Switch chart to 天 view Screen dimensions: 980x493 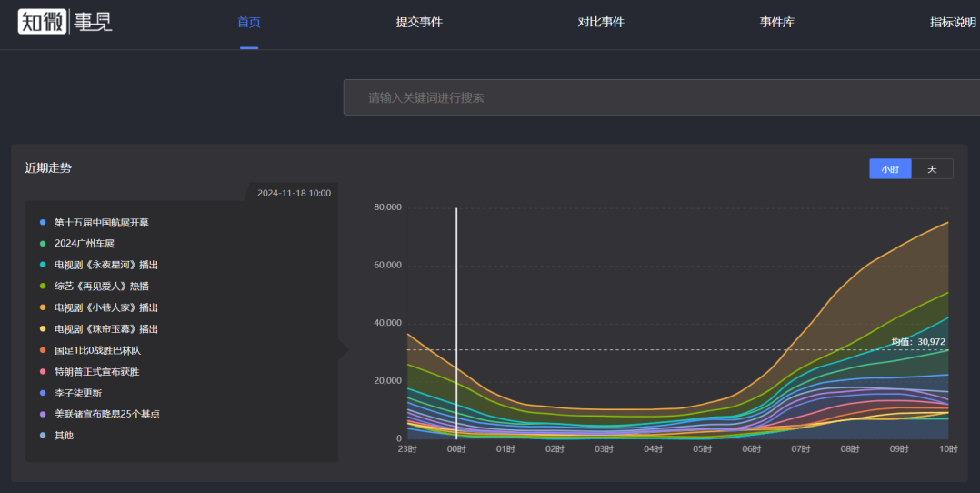[x=932, y=169]
